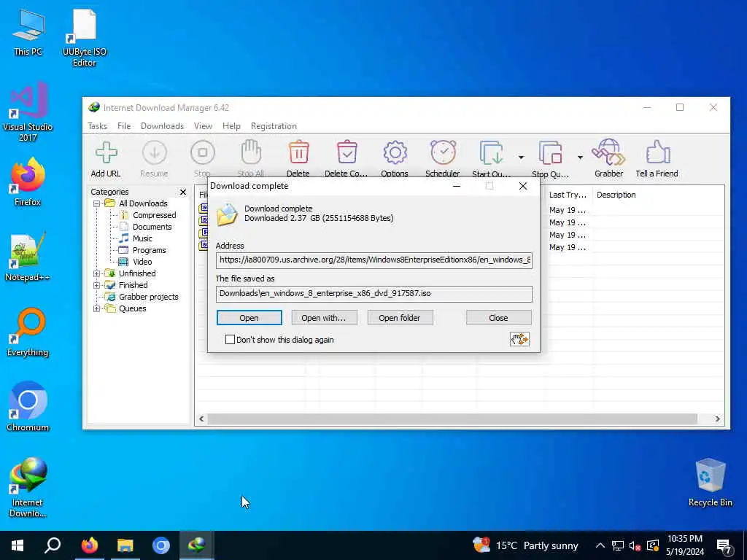Click the Address URL field
The width and height of the screenshot is (747, 560).
click(x=374, y=260)
